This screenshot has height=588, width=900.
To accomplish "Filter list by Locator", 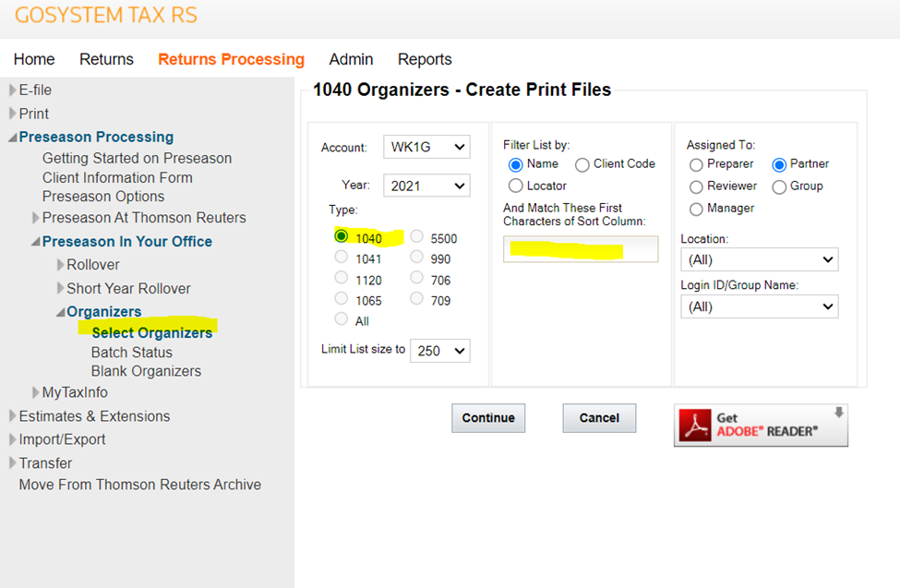I will click(x=515, y=186).
